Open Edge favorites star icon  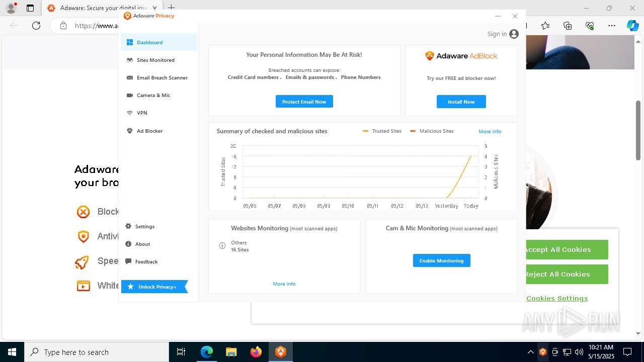[545, 26]
